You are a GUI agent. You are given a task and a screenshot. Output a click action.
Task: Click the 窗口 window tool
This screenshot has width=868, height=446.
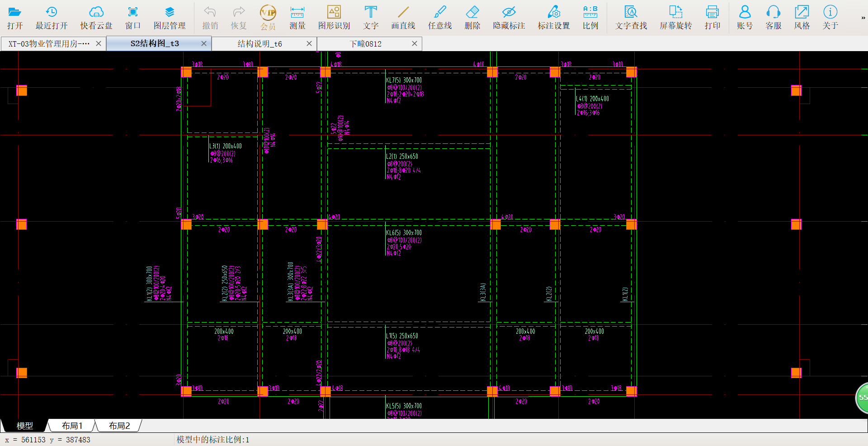coord(133,18)
